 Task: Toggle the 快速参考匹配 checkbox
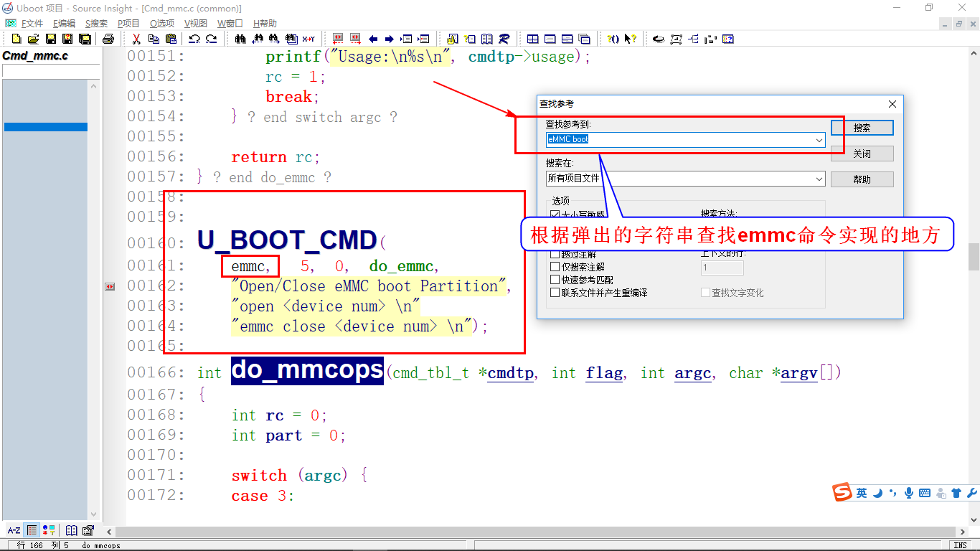[555, 280]
